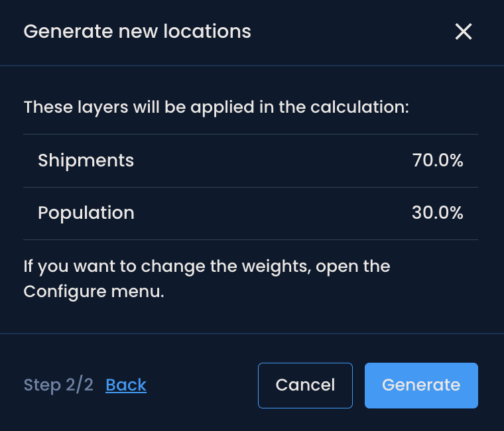Click the 'Generate new locations' dialog title

pos(137,31)
